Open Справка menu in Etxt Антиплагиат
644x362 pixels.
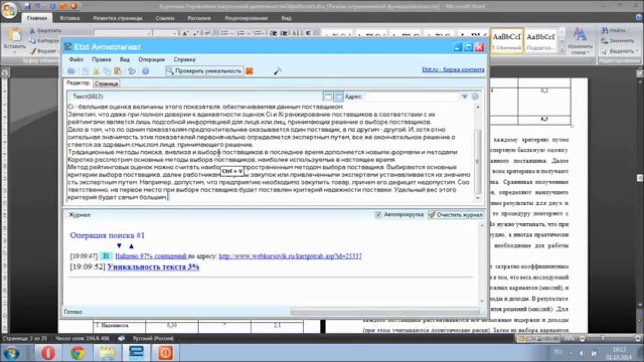(185, 59)
